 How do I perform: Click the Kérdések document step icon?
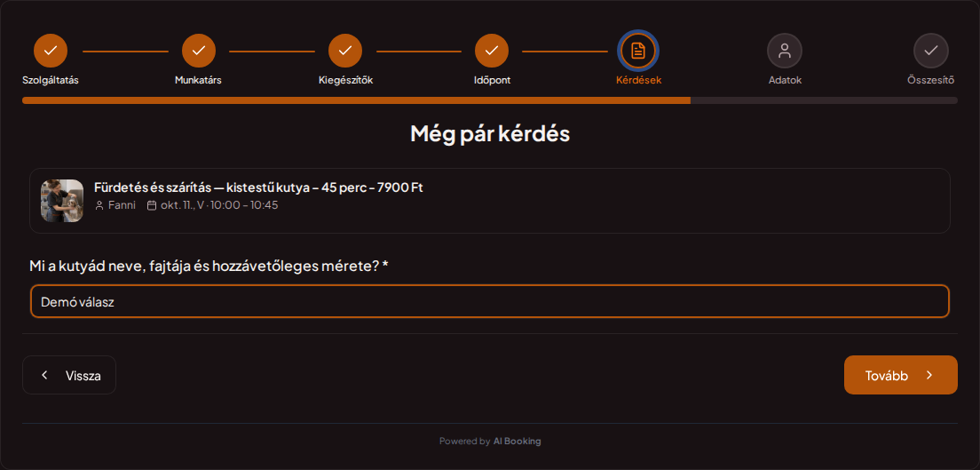pyautogui.click(x=638, y=51)
